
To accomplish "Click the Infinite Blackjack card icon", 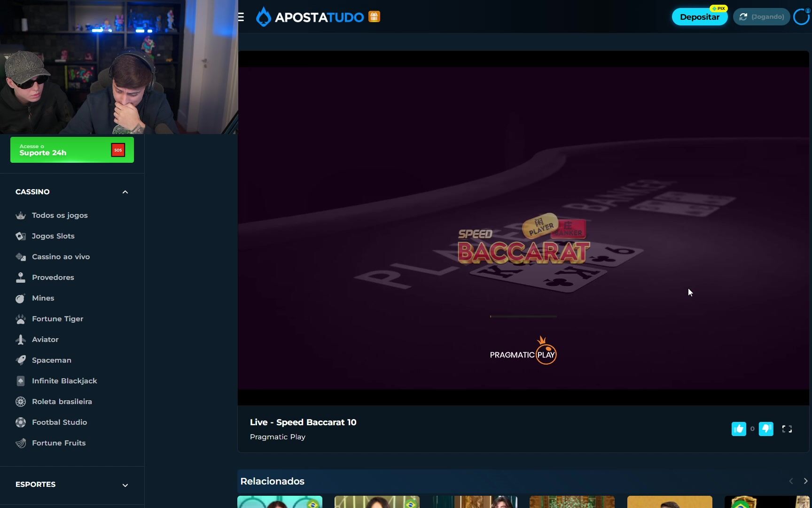I will 21,381.
